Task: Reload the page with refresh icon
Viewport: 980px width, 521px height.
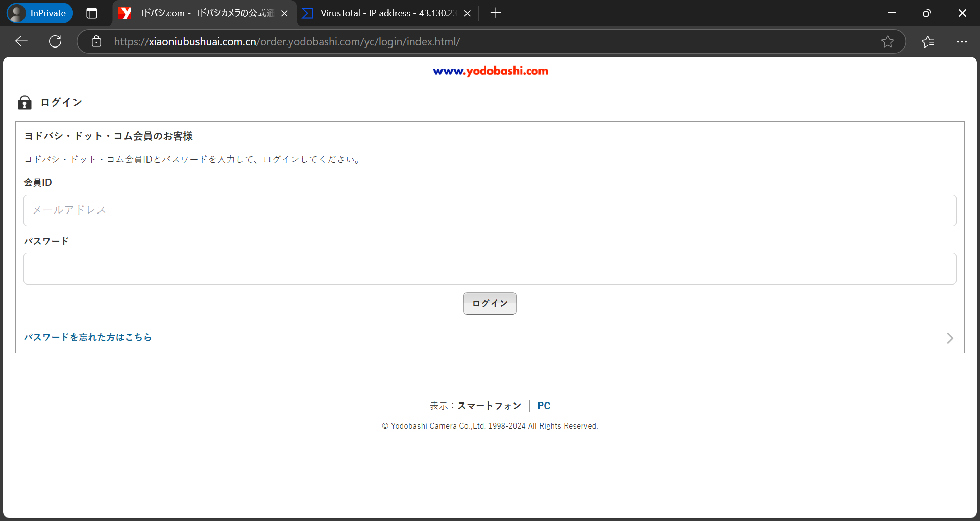Action: [x=55, y=41]
